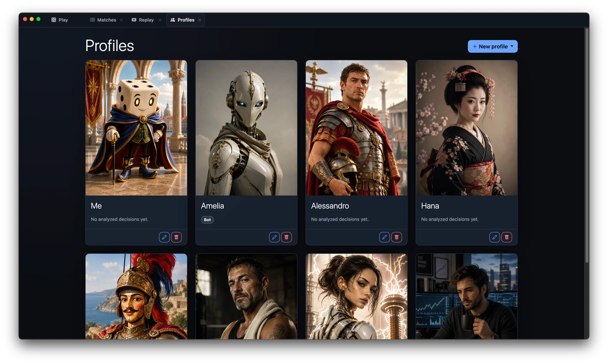Delete the Alessandro profile
608x364 pixels.
point(396,237)
